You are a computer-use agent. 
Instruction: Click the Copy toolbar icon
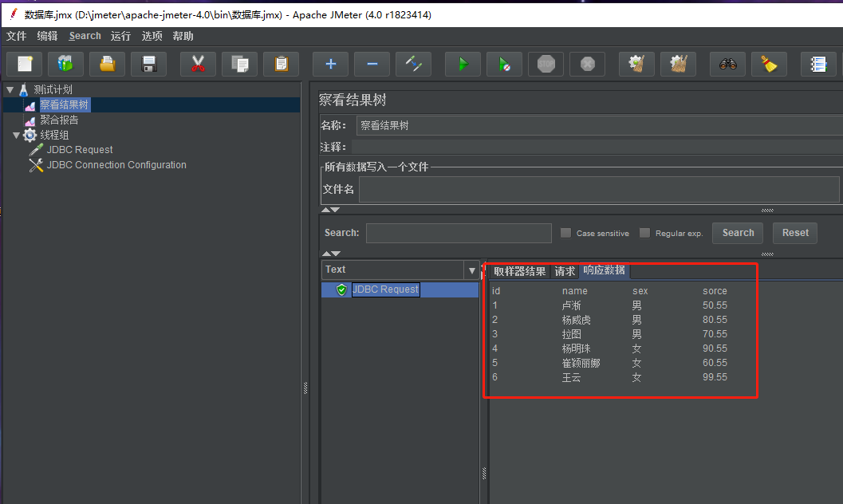239,64
